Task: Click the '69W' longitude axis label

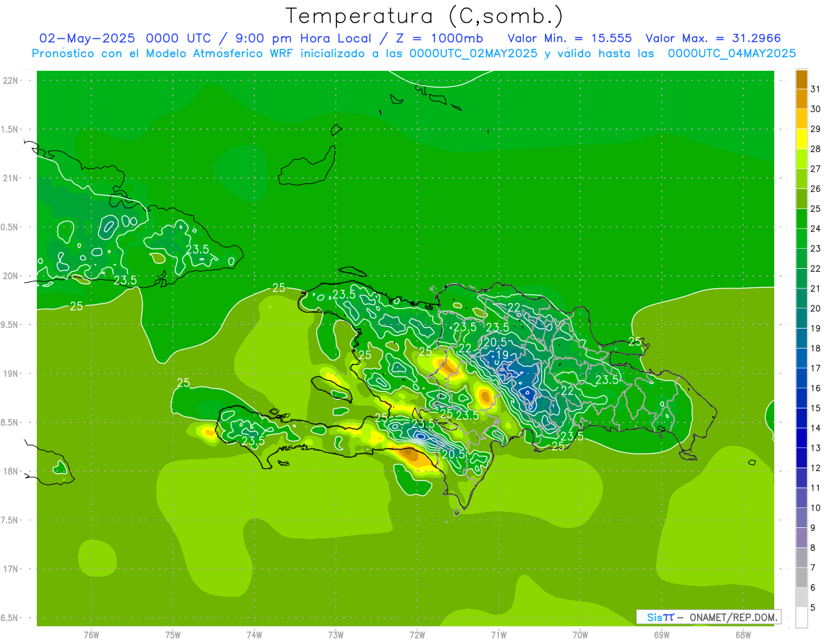Action: click(x=662, y=634)
